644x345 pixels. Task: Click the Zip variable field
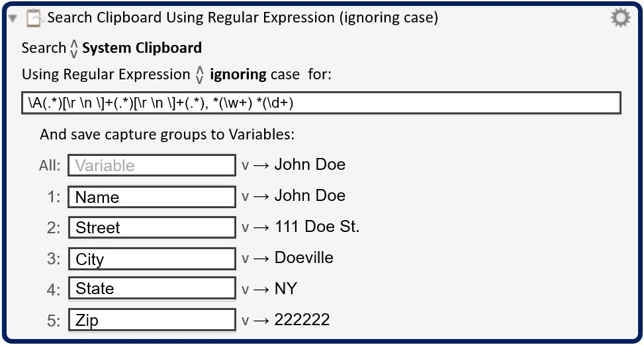click(152, 320)
